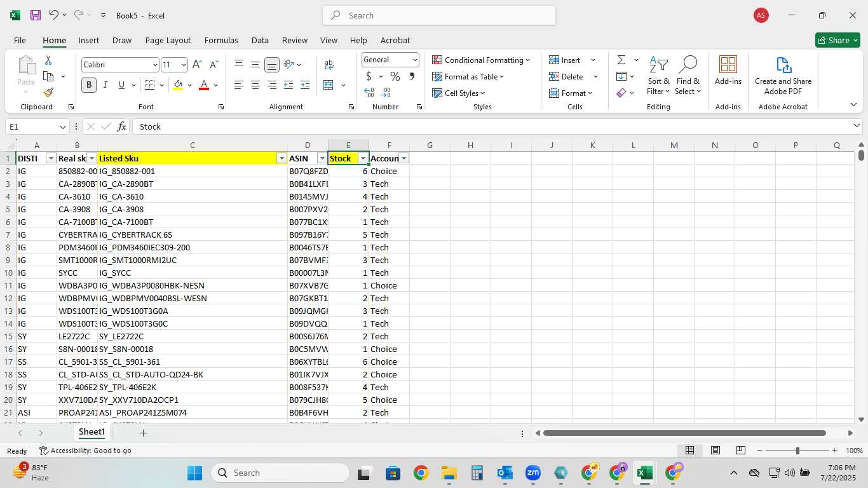868x488 pixels.
Task: Toggle Wrap Text
Action: (x=329, y=65)
